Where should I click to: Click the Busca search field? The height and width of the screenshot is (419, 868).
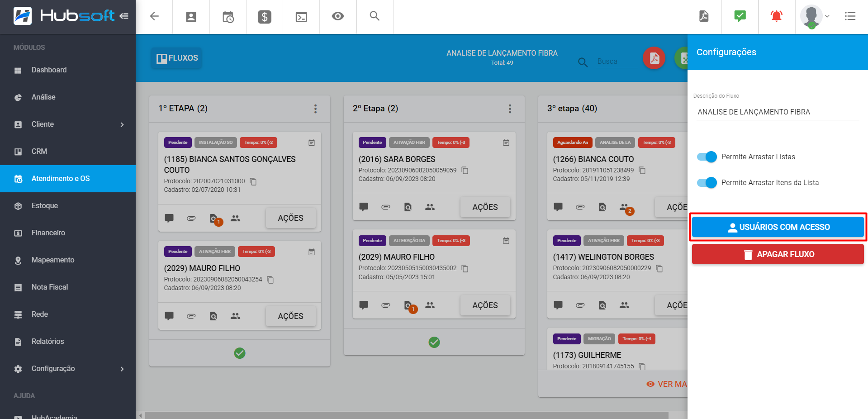tap(617, 62)
